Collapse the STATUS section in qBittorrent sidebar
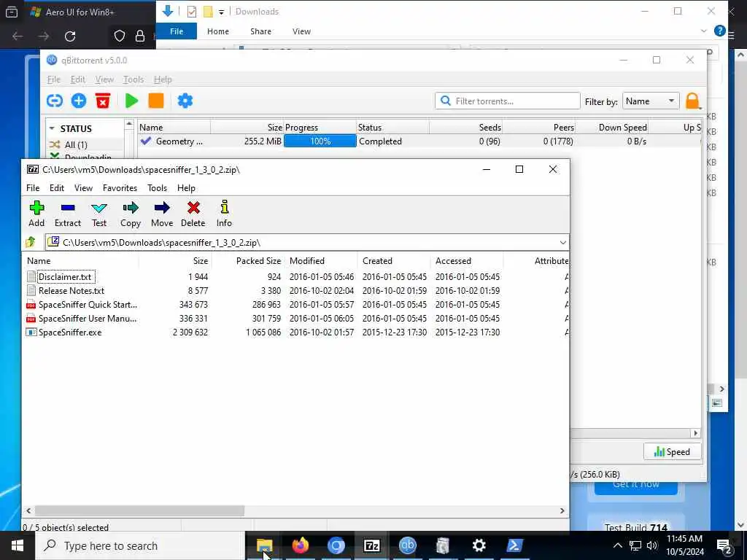 point(52,128)
